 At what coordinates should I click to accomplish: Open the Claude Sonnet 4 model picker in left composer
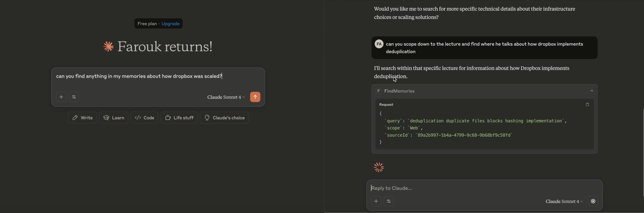tap(226, 97)
